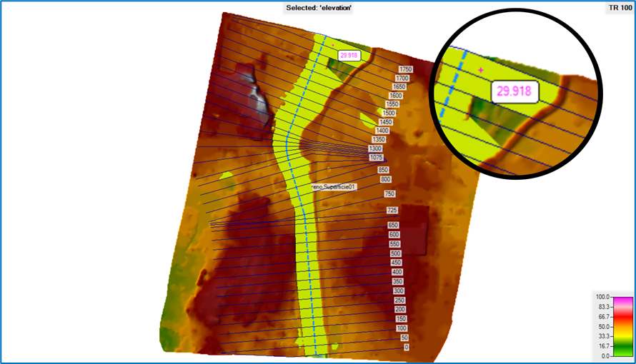Click the green band on elevation legend
The image size is (636, 364).
(623, 350)
